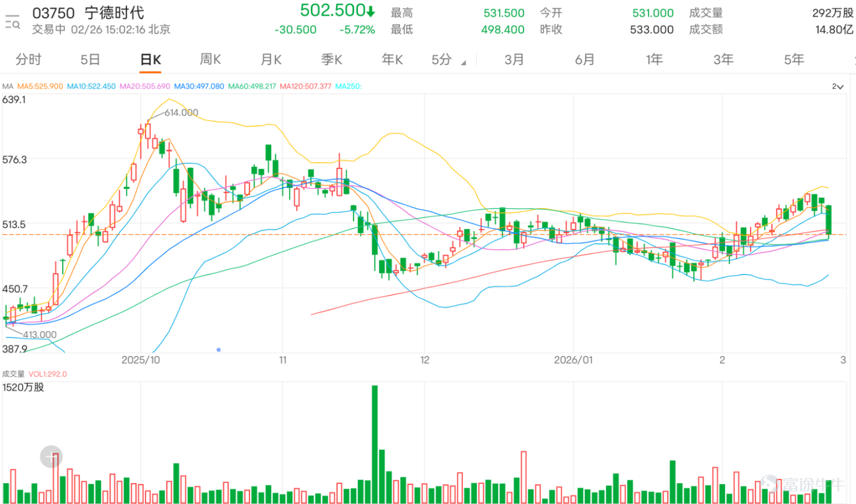
Task: Click the VOL1:292.0 volume indicator label
Action: point(48,374)
